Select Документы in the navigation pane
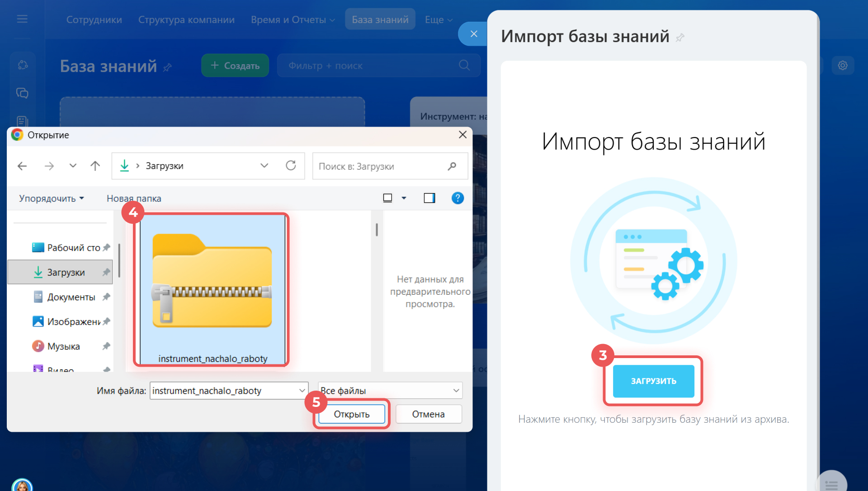 71,297
